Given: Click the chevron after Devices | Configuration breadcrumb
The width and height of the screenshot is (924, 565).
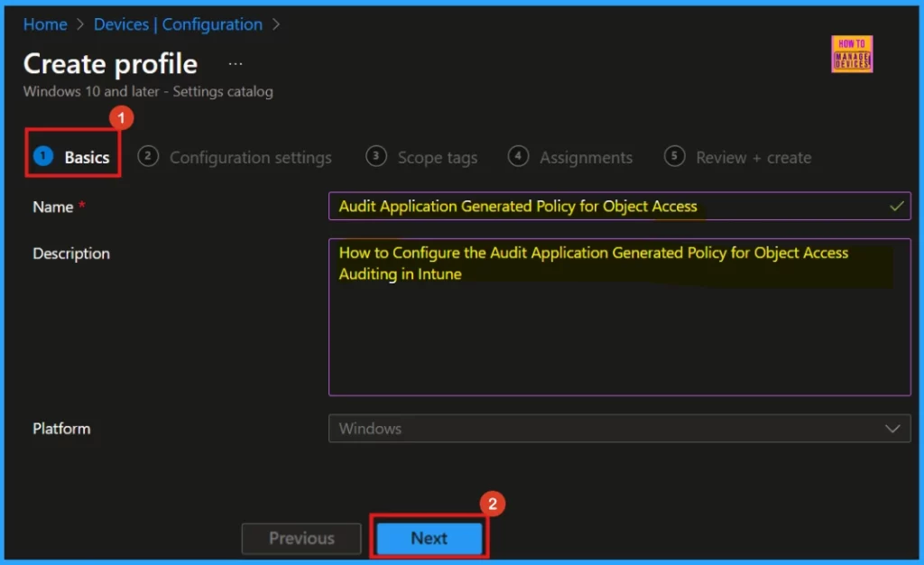Looking at the screenshot, I should [276, 24].
